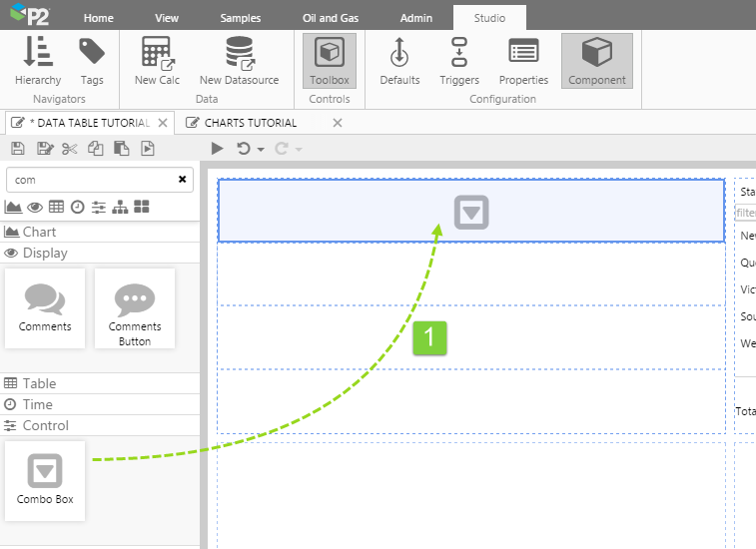This screenshot has height=549, width=756.
Task: Click the Preview play button
Action: [217, 149]
